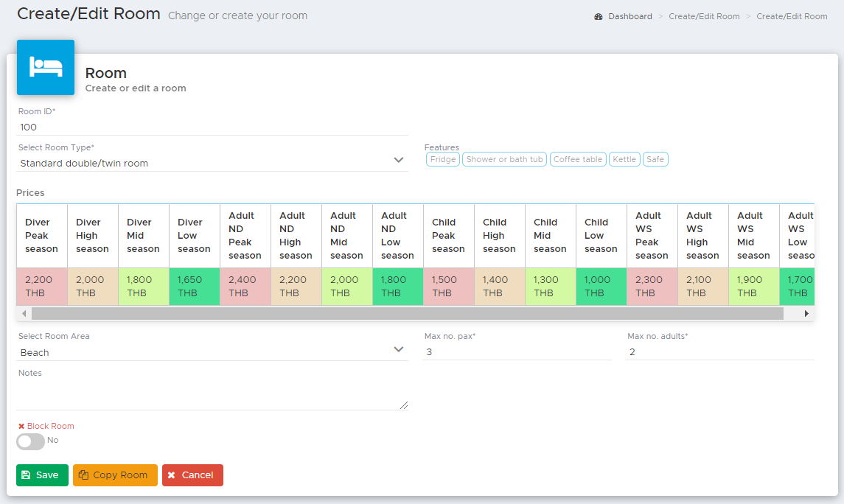Click the dashboard palette icon in breadcrumb
This screenshot has width=844, height=504.
coord(598,17)
